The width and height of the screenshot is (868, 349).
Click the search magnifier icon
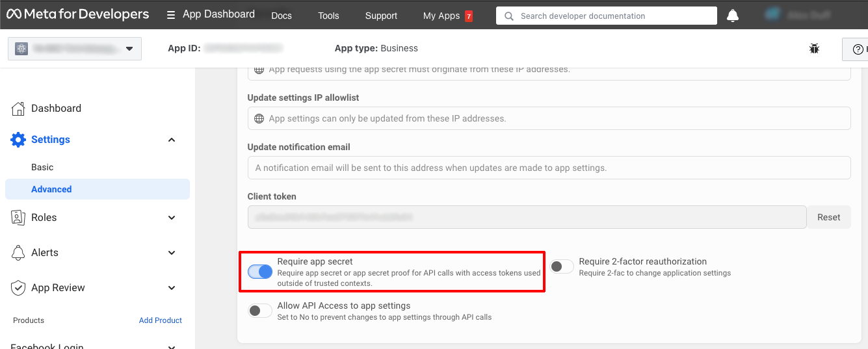tap(508, 16)
